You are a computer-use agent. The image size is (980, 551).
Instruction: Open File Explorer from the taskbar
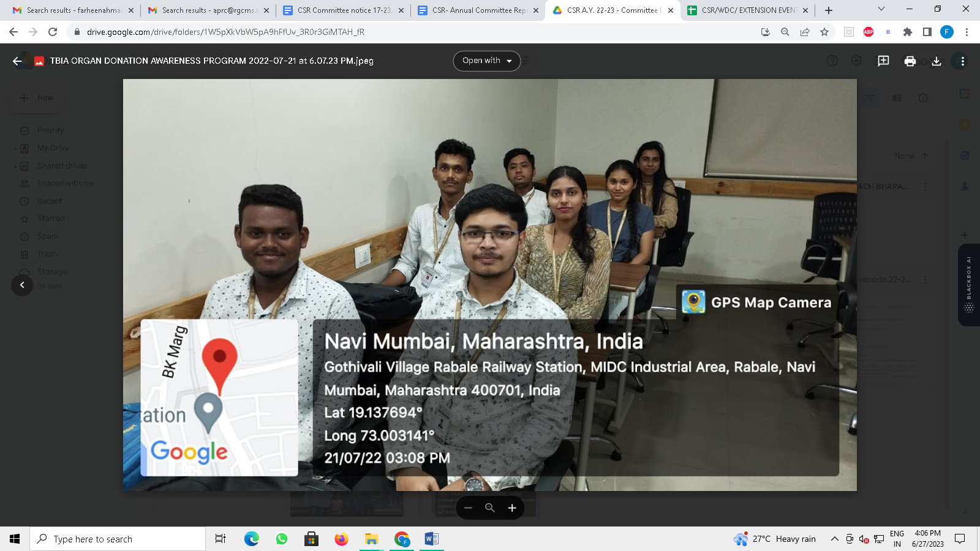[371, 539]
